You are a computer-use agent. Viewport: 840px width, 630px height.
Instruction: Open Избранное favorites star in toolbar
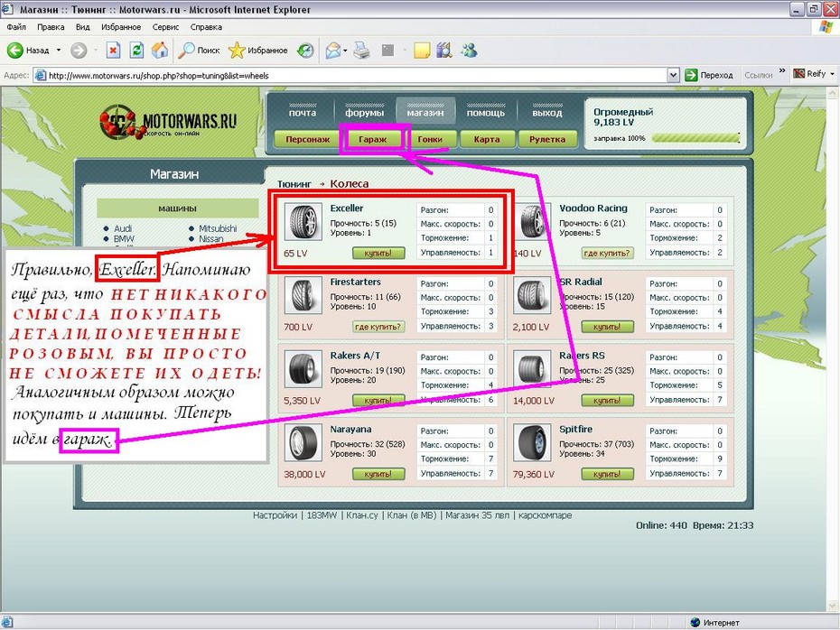(257, 51)
